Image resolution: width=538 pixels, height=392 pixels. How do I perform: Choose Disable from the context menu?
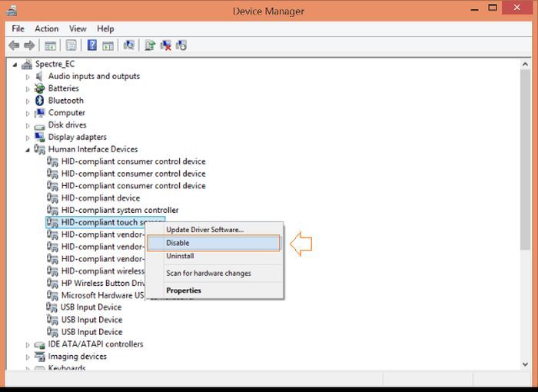coord(178,243)
